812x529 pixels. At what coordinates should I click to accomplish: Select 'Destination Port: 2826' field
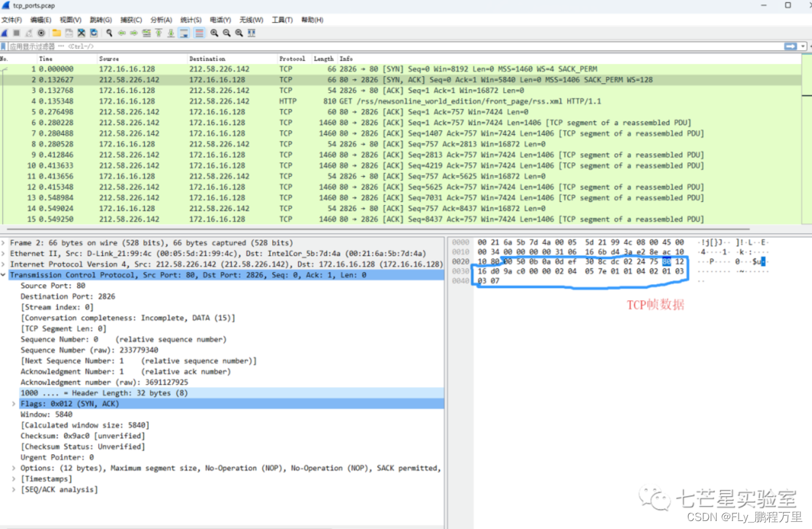(68, 297)
